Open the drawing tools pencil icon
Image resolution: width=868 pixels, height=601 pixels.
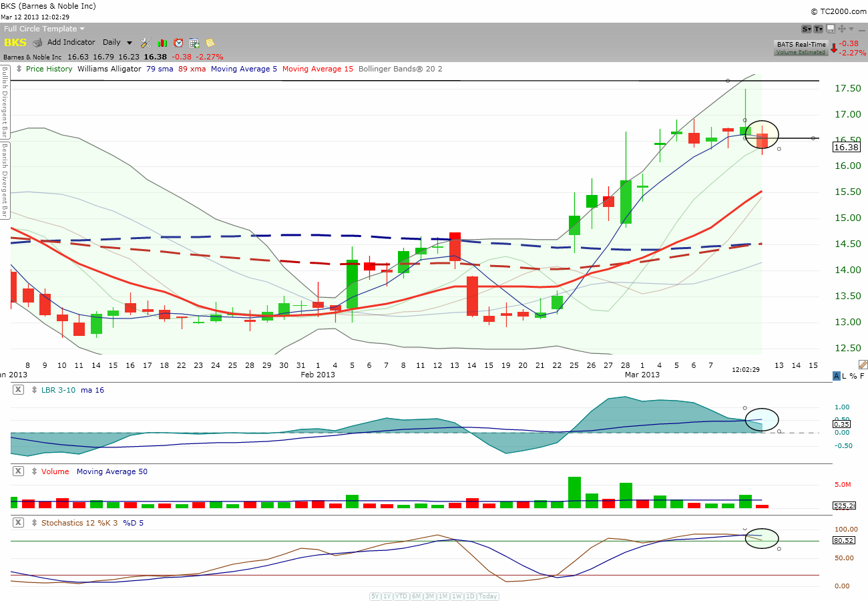pyautogui.click(x=863, y=365)
